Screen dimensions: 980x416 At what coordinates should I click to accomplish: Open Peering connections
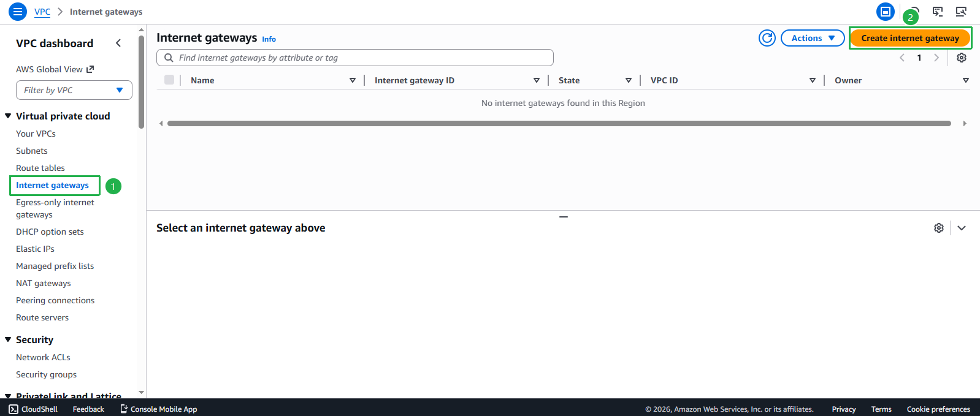[x=55, y=300]
